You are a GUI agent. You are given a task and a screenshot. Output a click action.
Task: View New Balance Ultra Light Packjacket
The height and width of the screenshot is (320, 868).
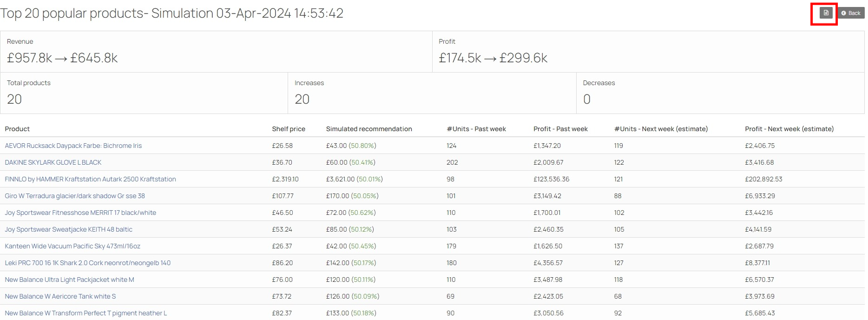(x=69, y=280)
